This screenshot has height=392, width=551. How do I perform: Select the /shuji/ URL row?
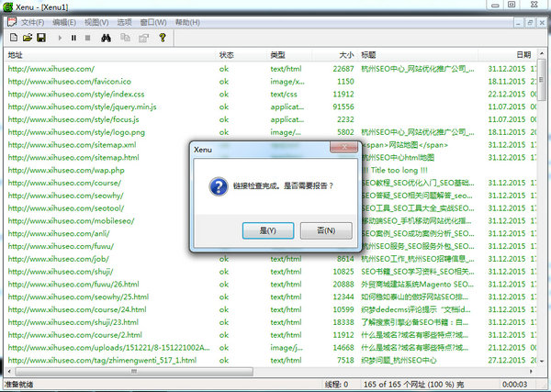point(271,272)
